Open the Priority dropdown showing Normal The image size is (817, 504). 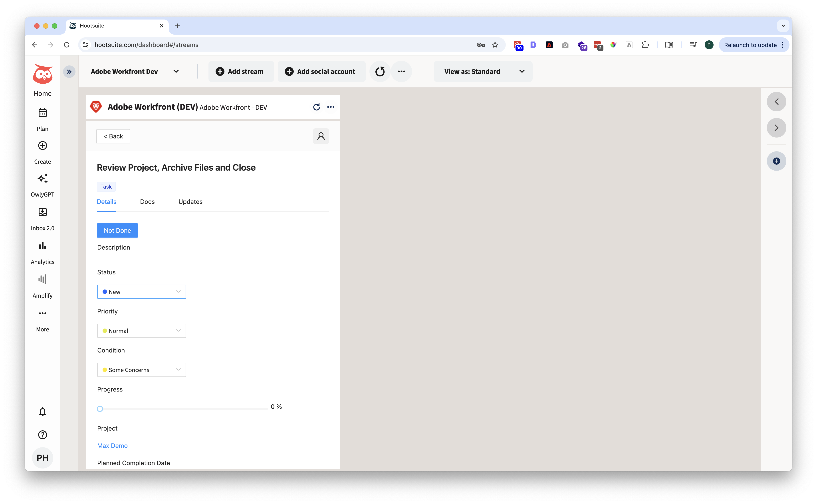pyautogui.click(x=141, y=331)
